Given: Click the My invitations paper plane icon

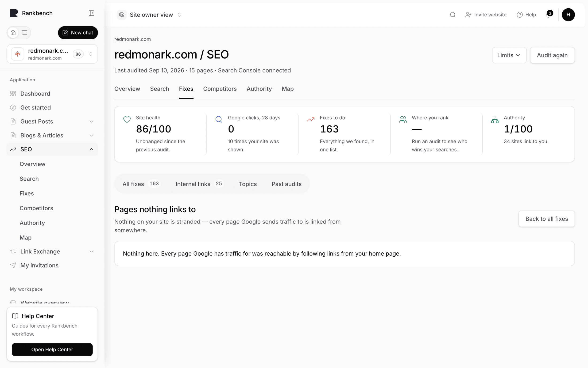Looking at the screenshot, I should [13, 265].
